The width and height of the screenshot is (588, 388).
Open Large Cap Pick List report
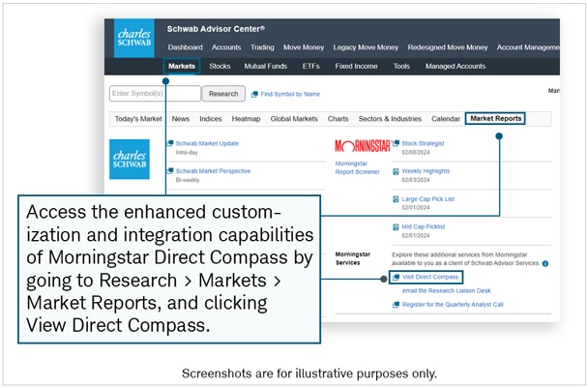click(x=427, y=199)
